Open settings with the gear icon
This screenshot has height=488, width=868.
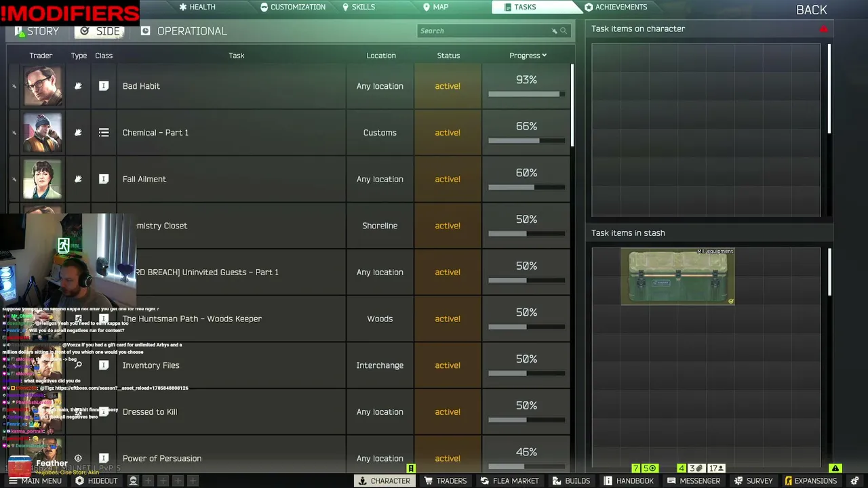pyautogui.click(x=854, y=481)
